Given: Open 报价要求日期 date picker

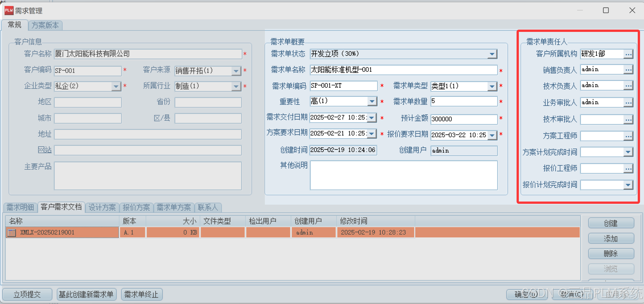Looking at the screenshot, I should [492, 135].
